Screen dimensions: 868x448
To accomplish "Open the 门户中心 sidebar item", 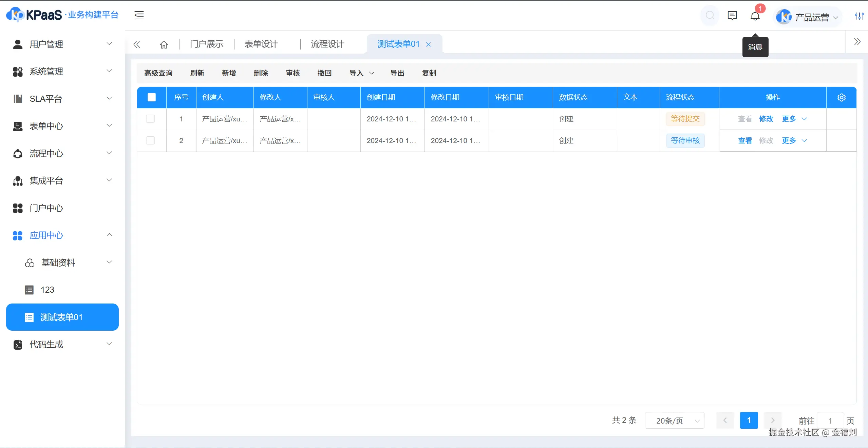I will click(x=46, y=208).
